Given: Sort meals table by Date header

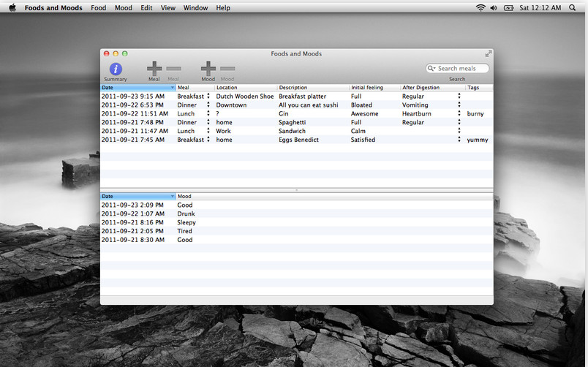Looking at the screenshot, I should (138, 87).
